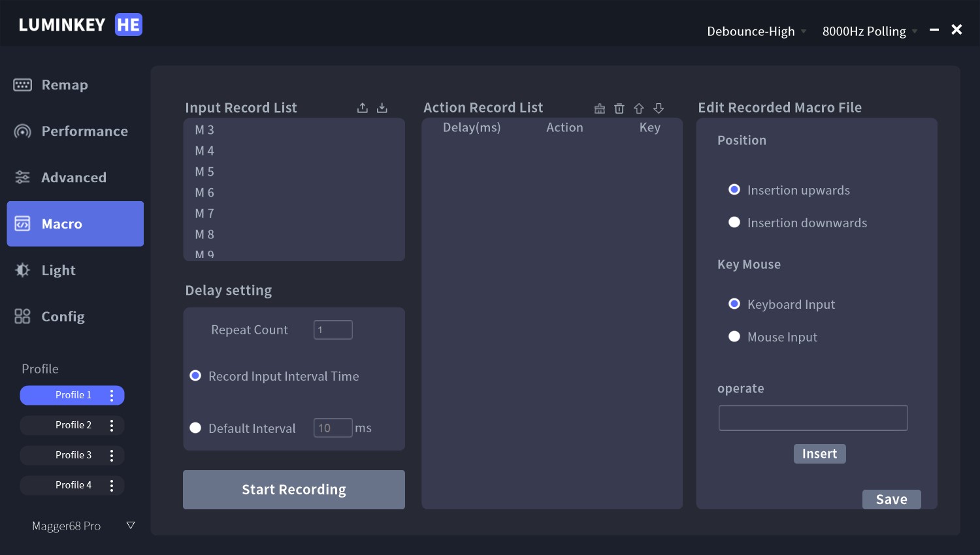This screenshot has width=980, height=555.
Task: Expand the Magger68 Pro device selector
Action: click(x=131, y=526)
